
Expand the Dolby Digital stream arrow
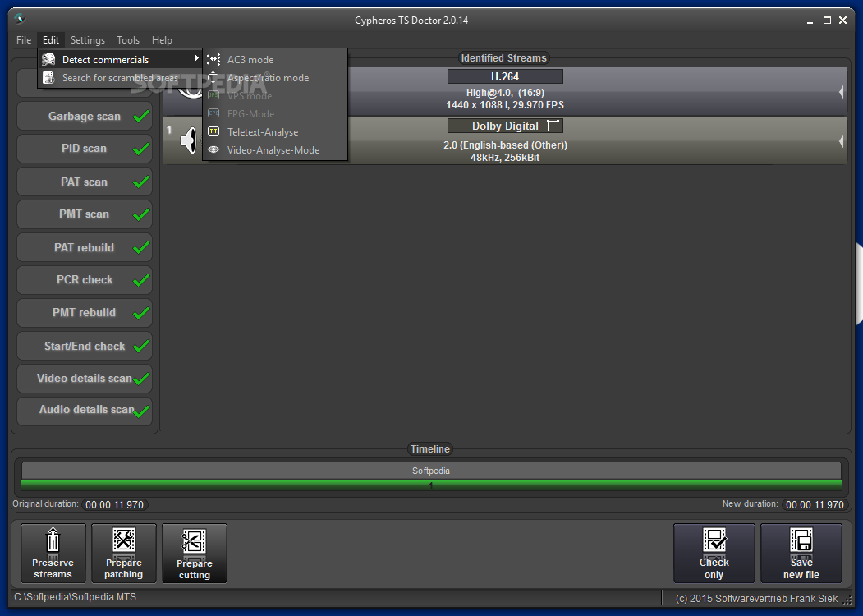click(841, 141)
